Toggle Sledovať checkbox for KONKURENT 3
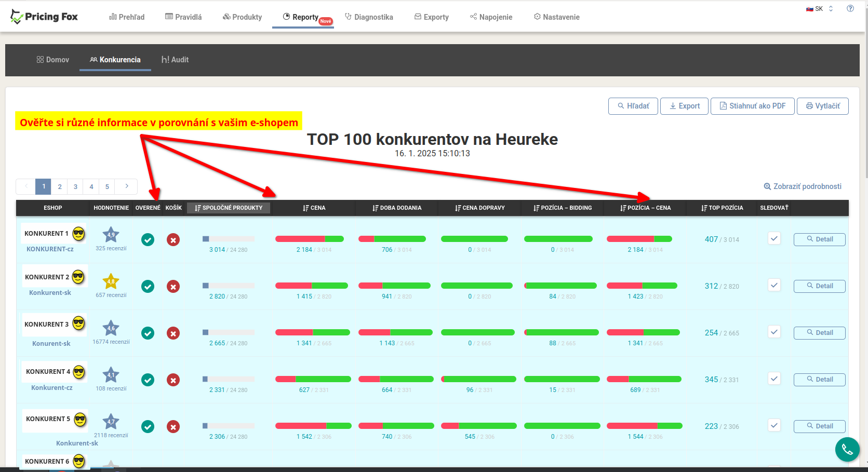868x472 pixels. pyautogui.click(x=774, y=332)
